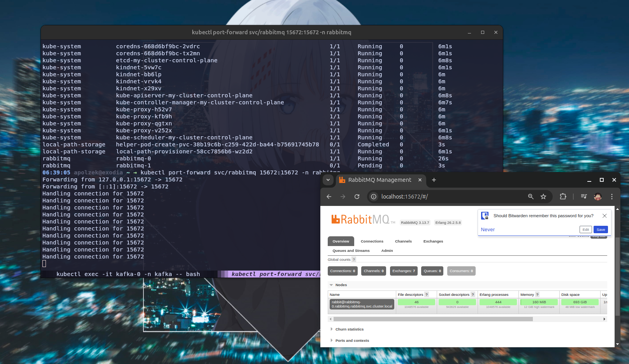Click the Channels: 0 count button
Viewport: 629px width, 364px height.
(374, 271)
